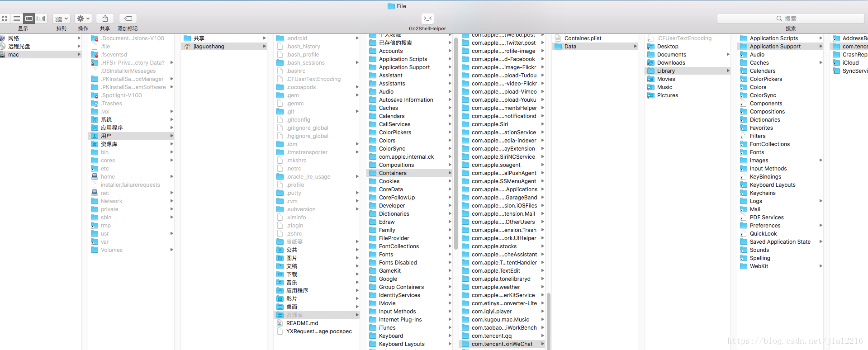
Task: Expand the Preferences folder arrow
Action: 821,226
